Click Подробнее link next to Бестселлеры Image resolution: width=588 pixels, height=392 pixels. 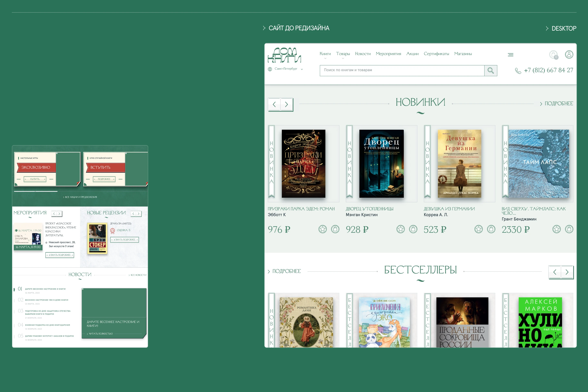point(284,271)
